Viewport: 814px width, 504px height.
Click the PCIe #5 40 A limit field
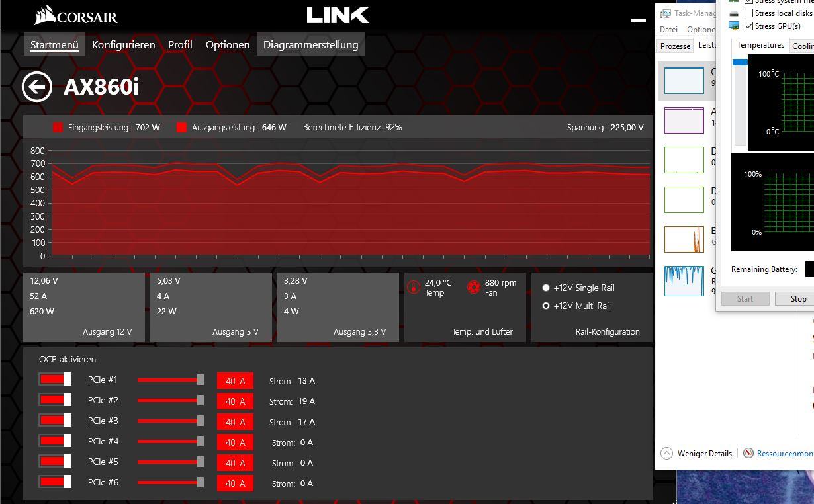coord(235,462)
